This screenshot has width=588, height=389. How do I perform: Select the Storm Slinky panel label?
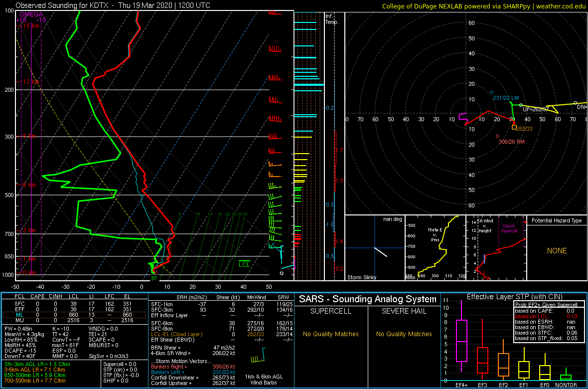(362, 277)
